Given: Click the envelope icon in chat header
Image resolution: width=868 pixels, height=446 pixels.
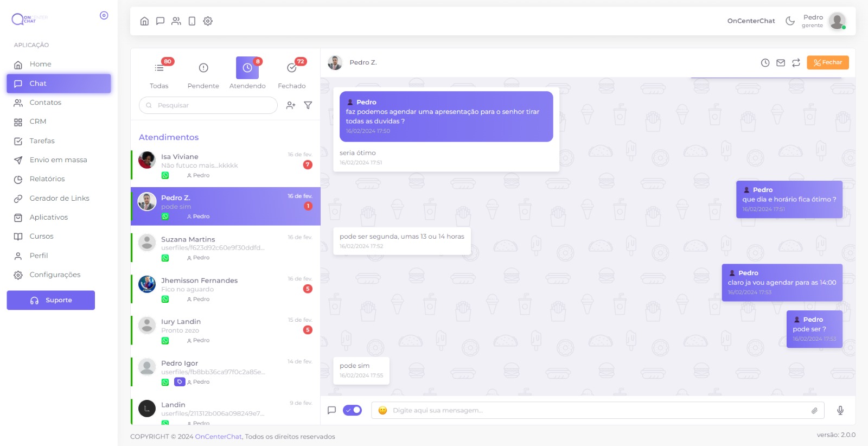Looking at the screenshot, I should coord(781,63).
